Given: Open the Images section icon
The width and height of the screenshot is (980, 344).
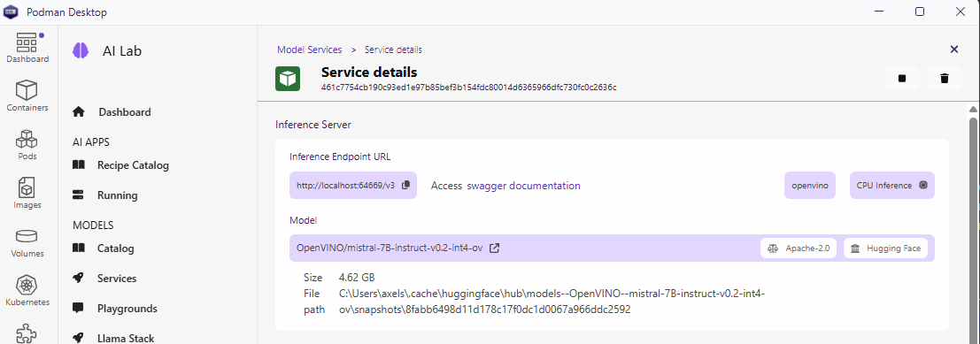Looking at the screenshot, I should (x=27, y=193).
